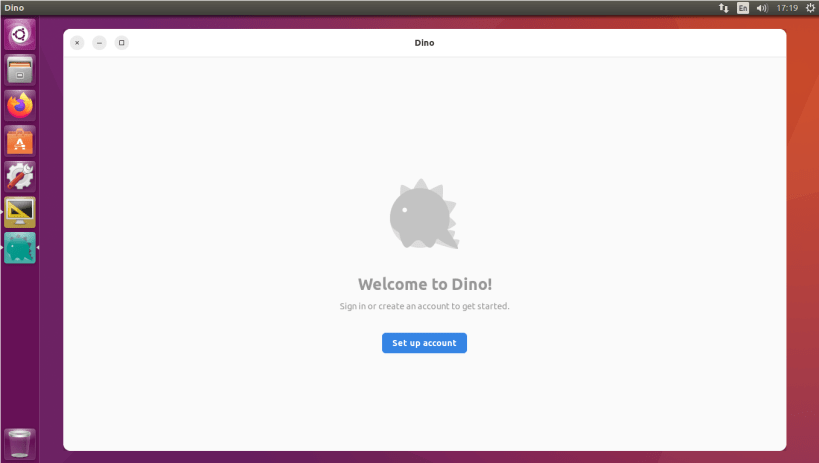The height and width of the screenshot is (463, 819).
Task: Open the Trash in the dock
Action: (20, 444)
